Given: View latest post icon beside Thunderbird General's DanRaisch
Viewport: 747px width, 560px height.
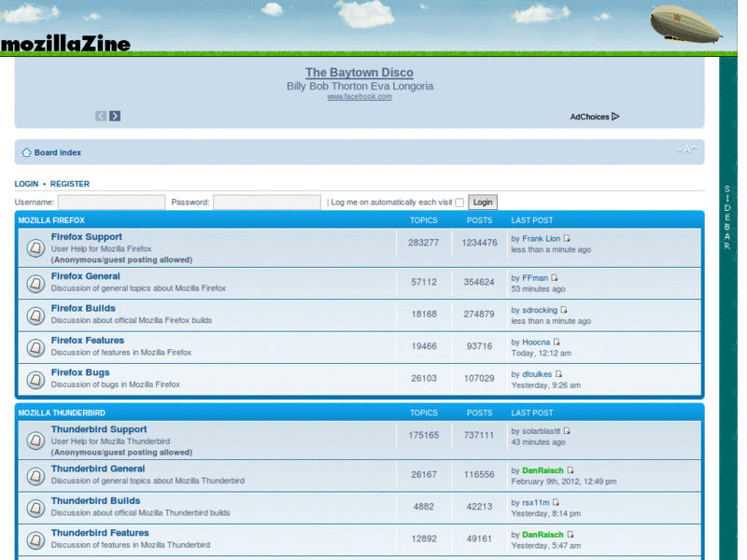Looking at the screenshot, I should [x=571, y=470].
